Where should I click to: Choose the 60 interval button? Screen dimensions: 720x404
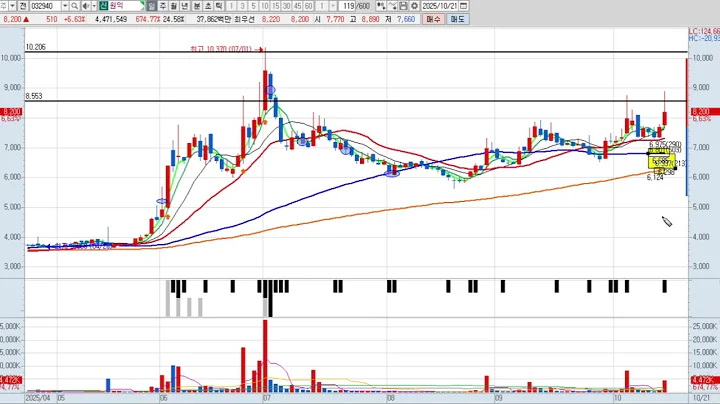(x=309, y=6)
